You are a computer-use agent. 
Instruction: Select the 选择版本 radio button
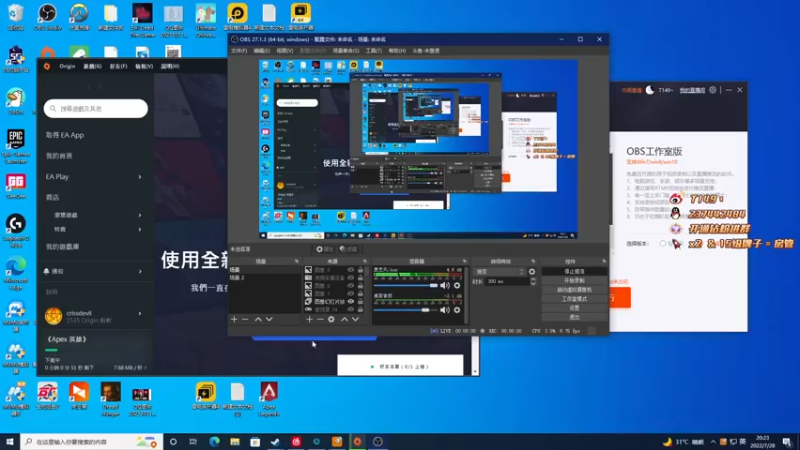[x=663, y=244]
